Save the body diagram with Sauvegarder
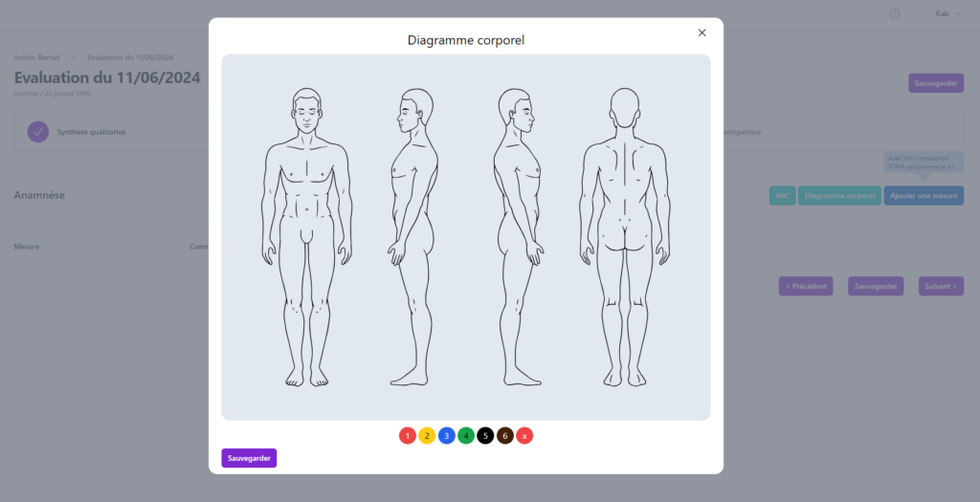 (249, 458)
